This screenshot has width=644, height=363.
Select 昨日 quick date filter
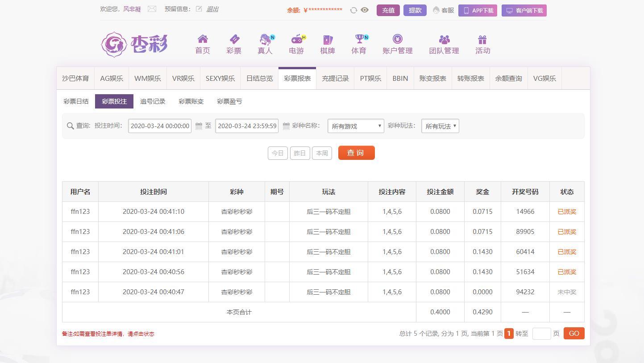click(300, 153)
